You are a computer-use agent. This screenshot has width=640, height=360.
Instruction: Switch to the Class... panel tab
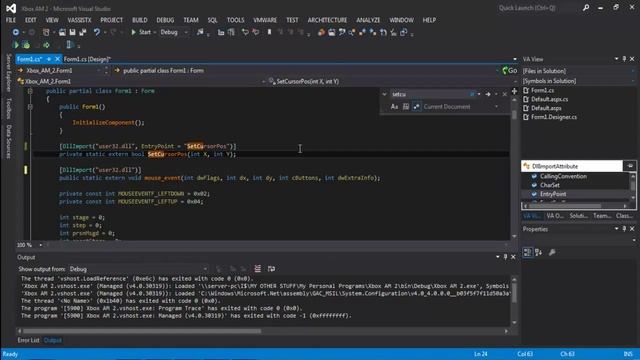(x=624, y=216)
